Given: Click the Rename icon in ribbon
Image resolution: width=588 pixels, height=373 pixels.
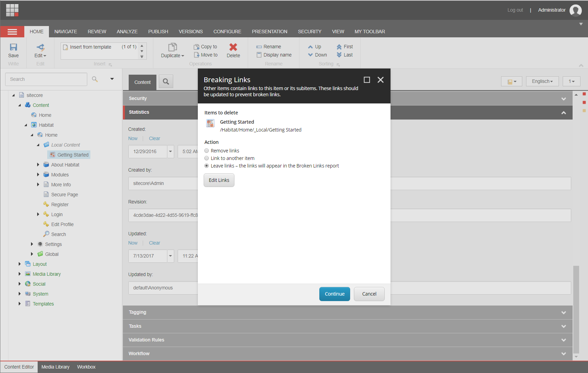Looking at the screenshot, I should tap(259, 47).
